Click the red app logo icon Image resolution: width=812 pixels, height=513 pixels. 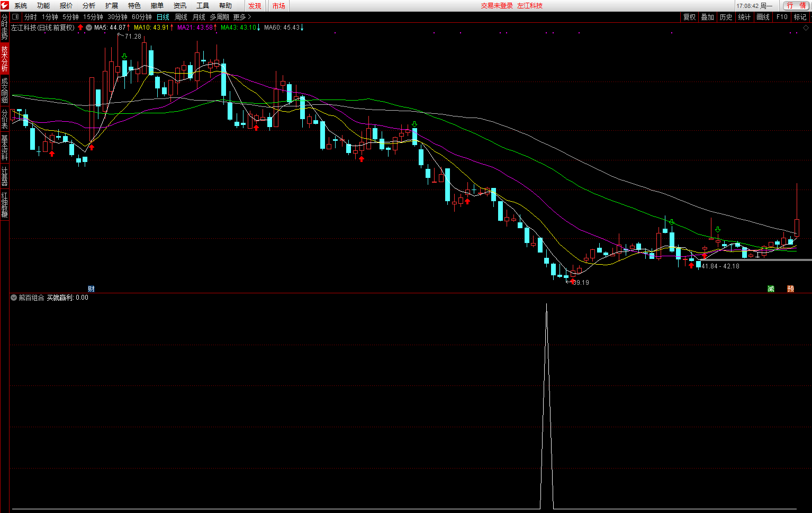(x=5, y=5)
